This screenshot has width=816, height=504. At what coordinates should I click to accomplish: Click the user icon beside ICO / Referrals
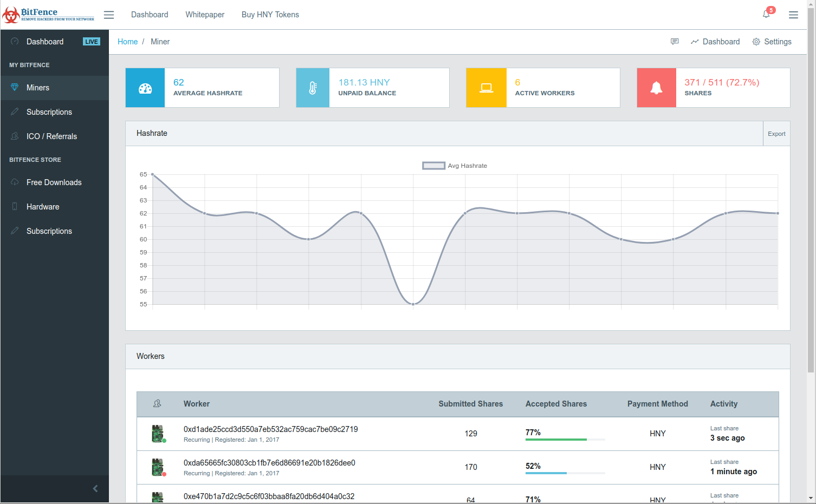point(15,136)
